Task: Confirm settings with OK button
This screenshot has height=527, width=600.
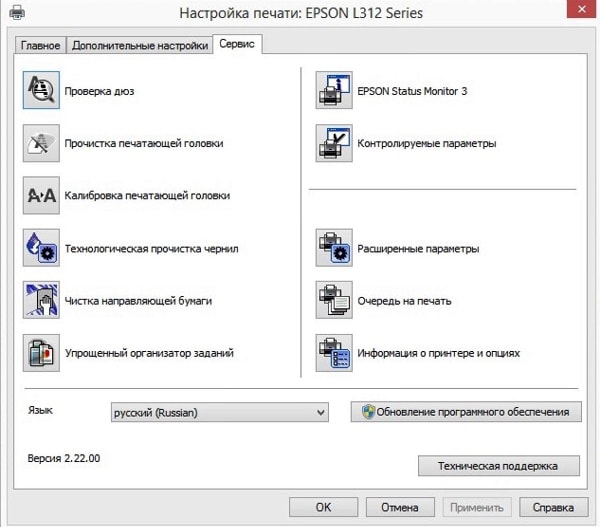Action: [323, 507]
